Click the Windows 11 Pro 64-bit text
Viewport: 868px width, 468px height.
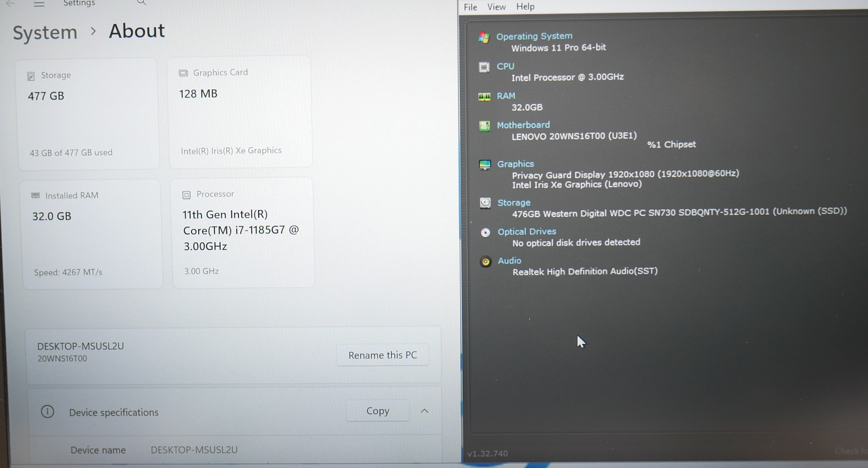point(559,48)
